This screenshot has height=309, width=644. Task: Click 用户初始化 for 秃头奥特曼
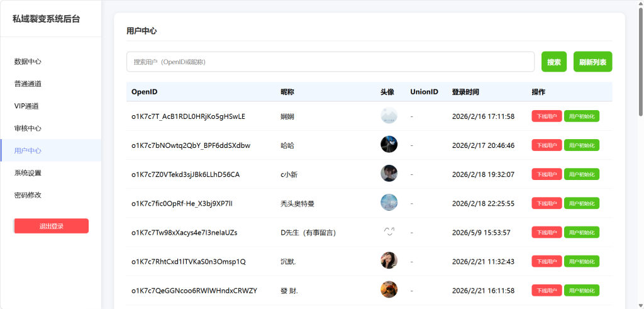click(582, 203)
